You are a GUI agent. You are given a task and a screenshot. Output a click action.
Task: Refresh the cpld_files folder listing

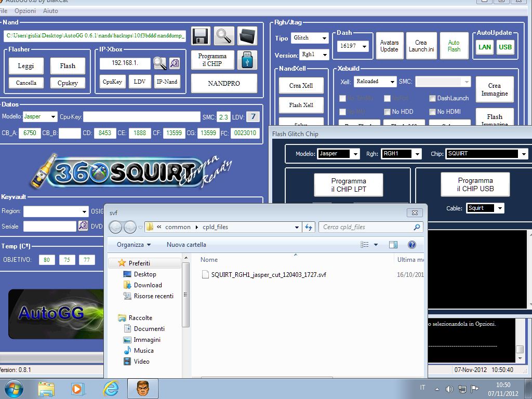(x=309, y=227)
